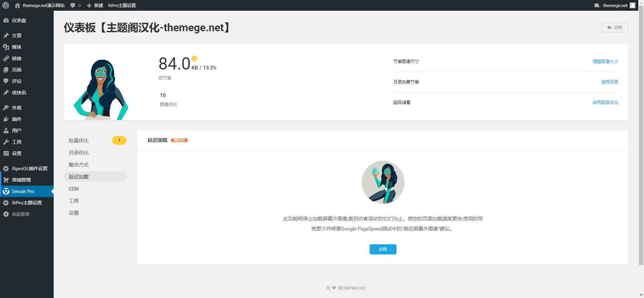Click the 外观 label in sidebar
This screenshot has height=298, width=644.
point(17,108)
